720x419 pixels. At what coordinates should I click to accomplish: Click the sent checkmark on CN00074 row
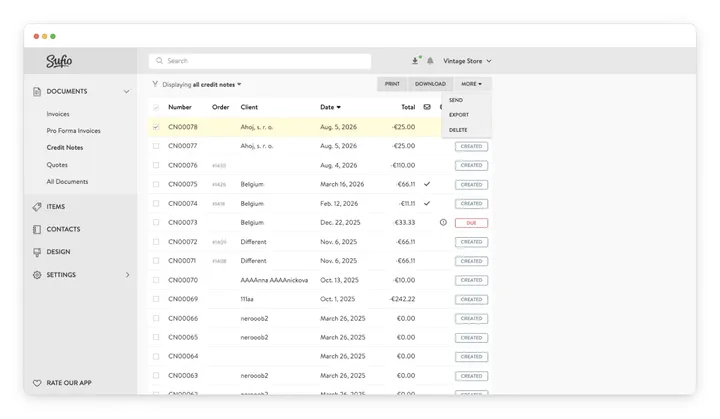pyautogui.click(x=427, y=204)
